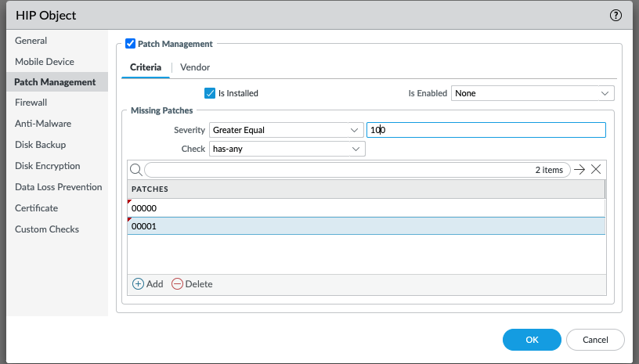Open the help question mark icon
The width and height of the screenshot is (639, 364).
[616, 16]
